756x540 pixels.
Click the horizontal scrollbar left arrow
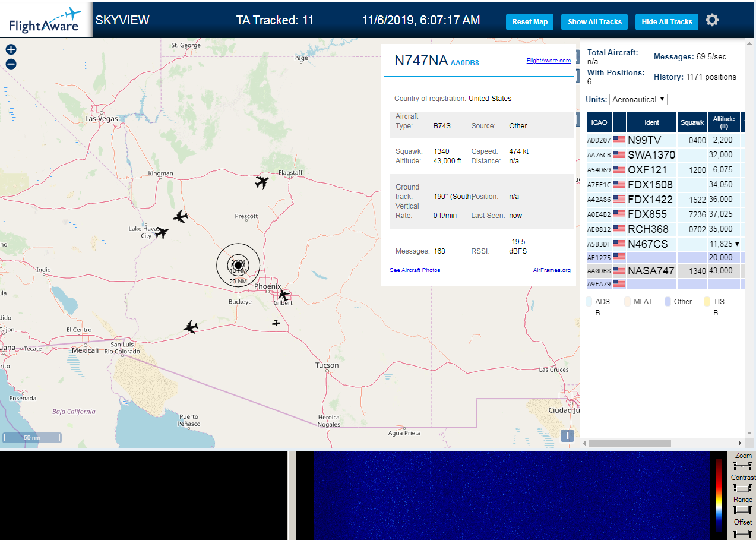(584, 443)
